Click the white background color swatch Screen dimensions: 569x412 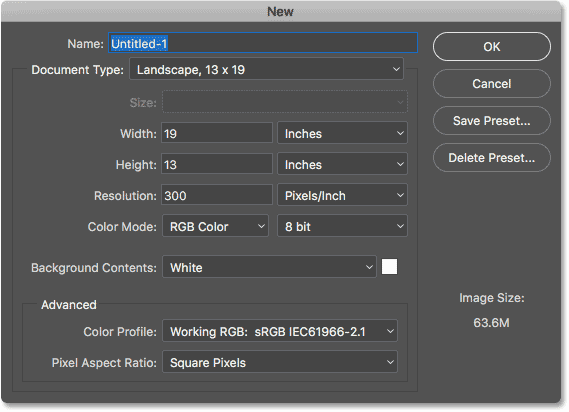[389, 267]
